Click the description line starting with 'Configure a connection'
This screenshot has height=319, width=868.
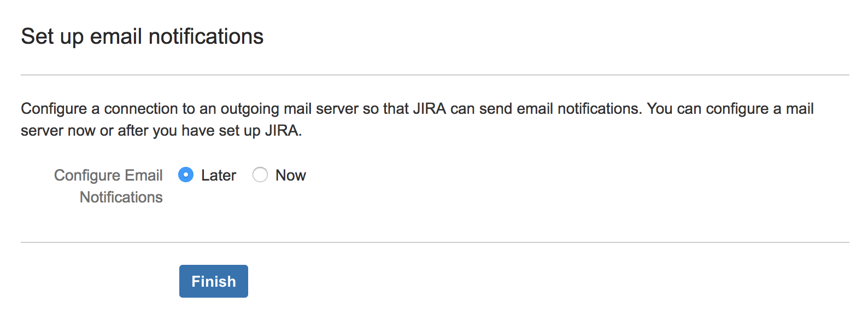pos(417,109)
